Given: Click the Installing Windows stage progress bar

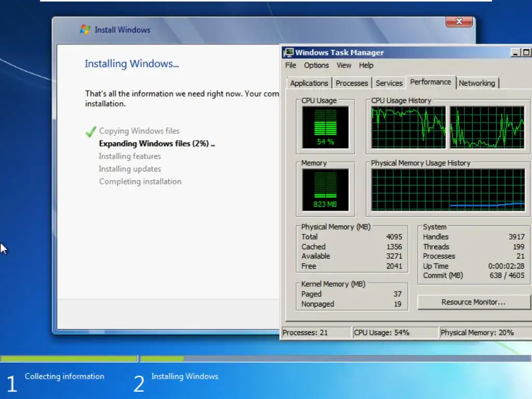Looking at the screenshot, I should pyautogui.click(x=336, y=358).
